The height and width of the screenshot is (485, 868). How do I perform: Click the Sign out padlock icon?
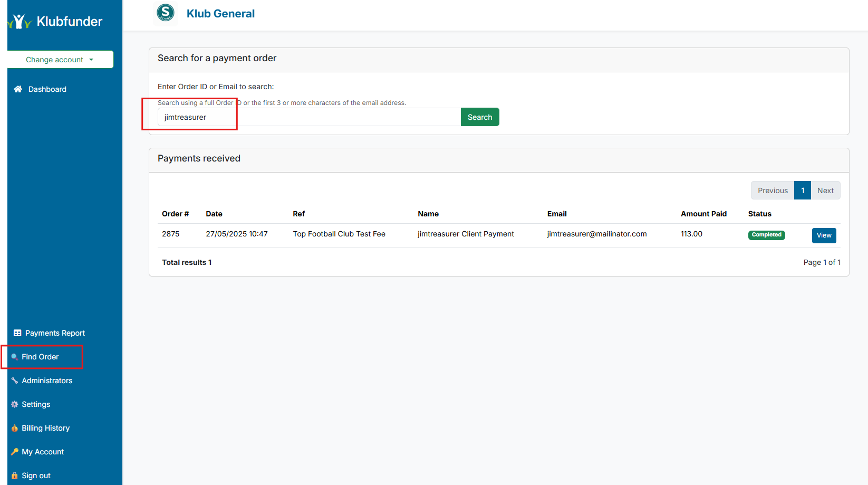[x=15, y=476]
